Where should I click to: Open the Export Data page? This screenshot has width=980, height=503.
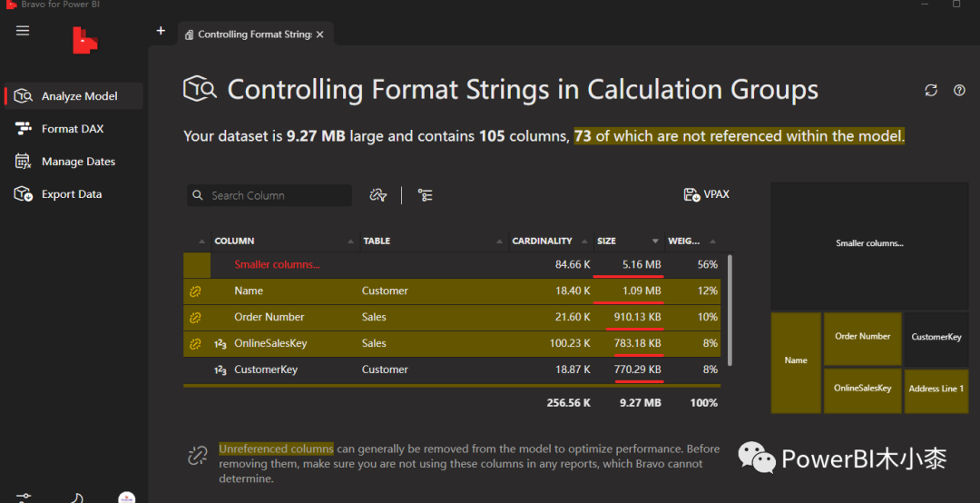[x=73, y=194]
